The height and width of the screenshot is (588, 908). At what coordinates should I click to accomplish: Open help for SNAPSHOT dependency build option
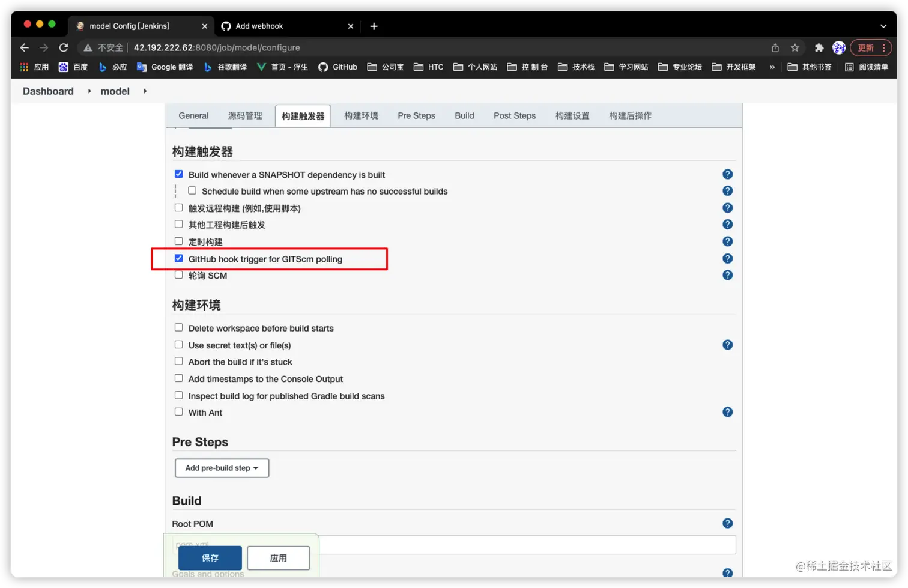tap(727, 174)
